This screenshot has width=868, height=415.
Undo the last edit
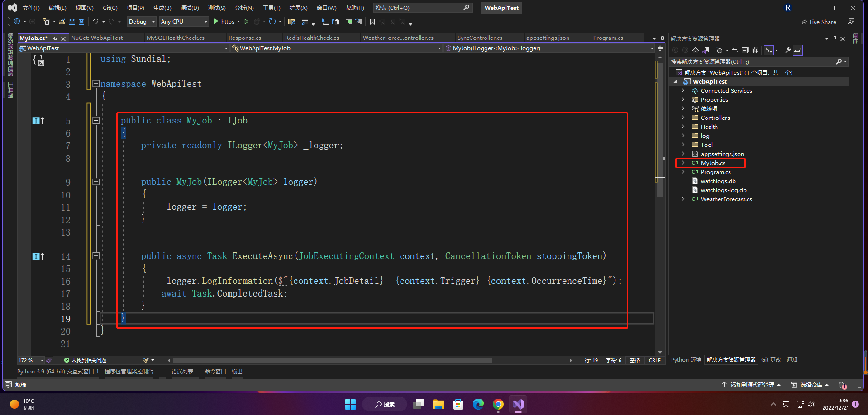(95, 21)
